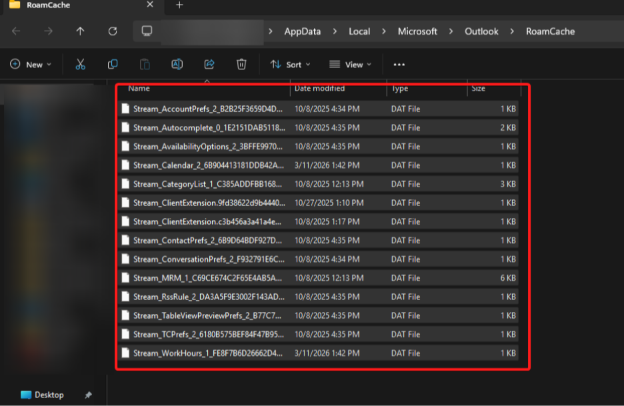
Task: Open the New item dropdown
Action: pyautogui.click(x=31, y=64)
